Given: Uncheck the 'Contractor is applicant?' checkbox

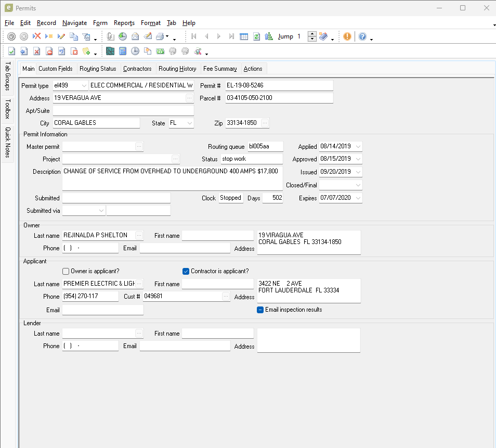Looking at the screenshot, I should (186, 271).
